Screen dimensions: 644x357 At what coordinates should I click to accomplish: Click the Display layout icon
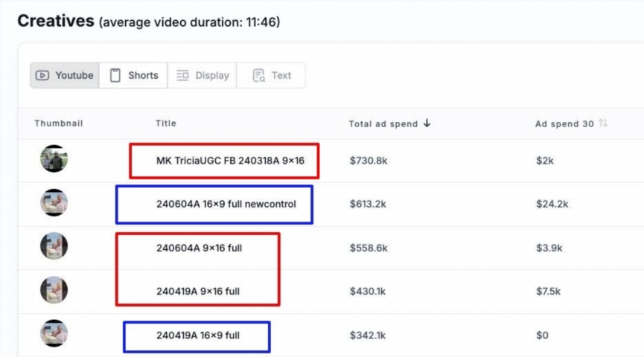point(182,75)
